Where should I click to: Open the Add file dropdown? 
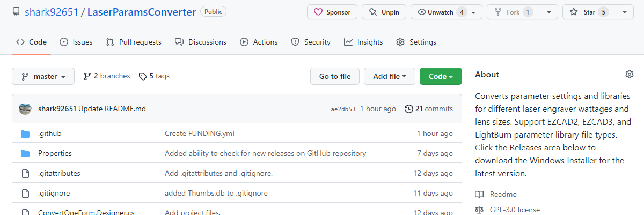click(x=390, y=76)
